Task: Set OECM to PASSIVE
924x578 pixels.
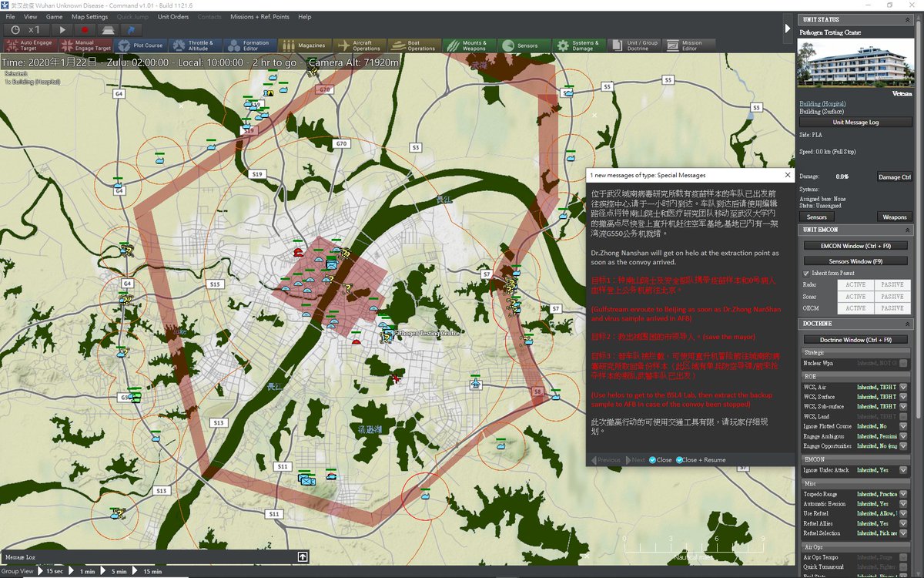Action: pyautogui.click(x=892, y=308)
